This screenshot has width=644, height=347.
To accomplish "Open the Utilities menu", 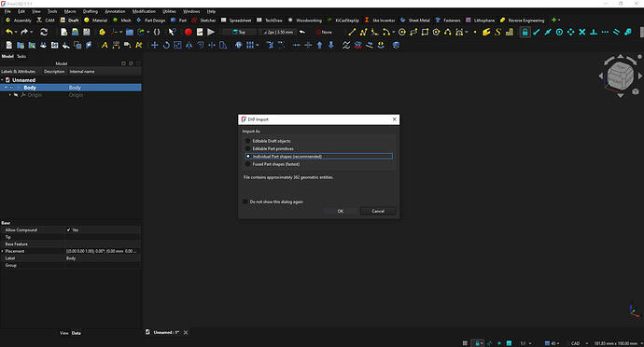I will (x=169, y=11).
